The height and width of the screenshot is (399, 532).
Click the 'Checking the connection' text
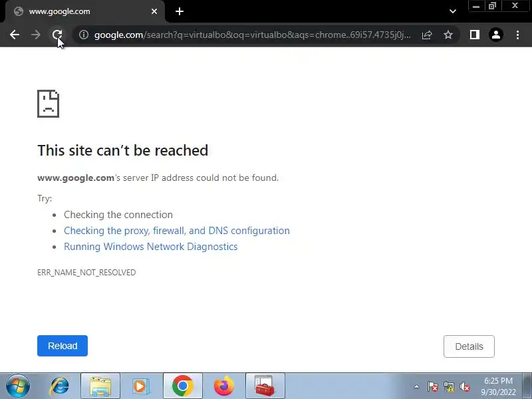click(118, 215)
